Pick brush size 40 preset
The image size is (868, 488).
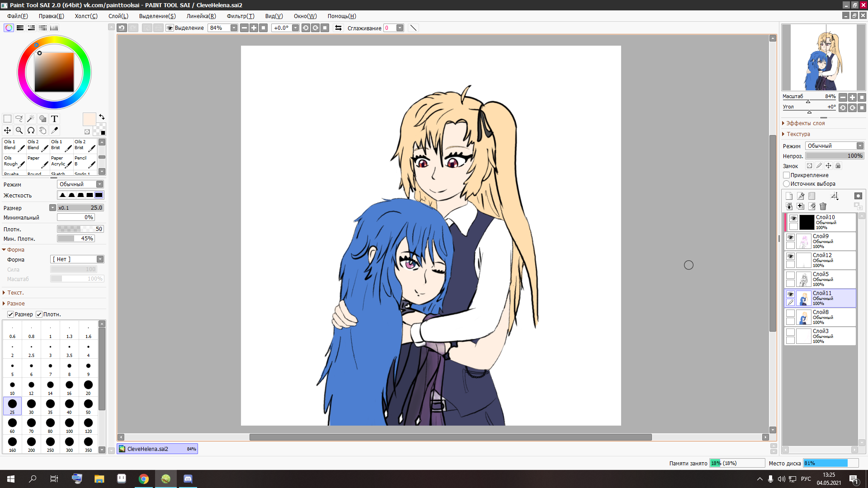pyautogui.click(x=69, y=406)
